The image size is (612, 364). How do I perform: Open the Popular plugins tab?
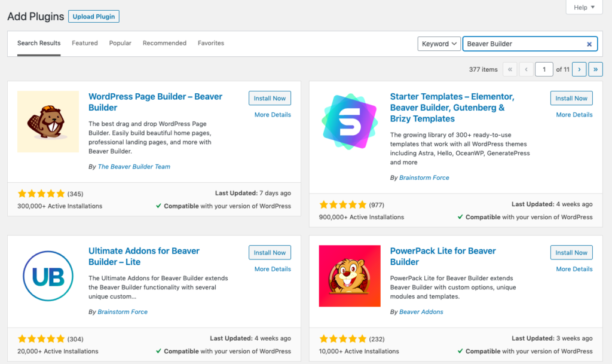coord(120,43)
